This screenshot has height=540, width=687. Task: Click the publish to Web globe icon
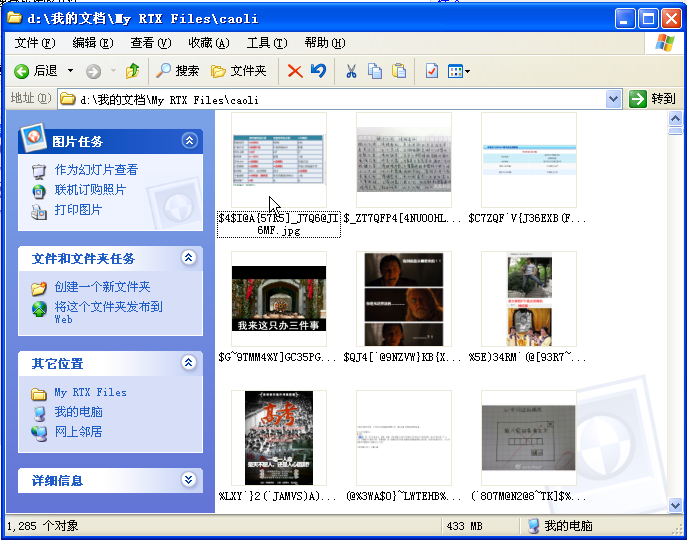[x=39, y=309]
